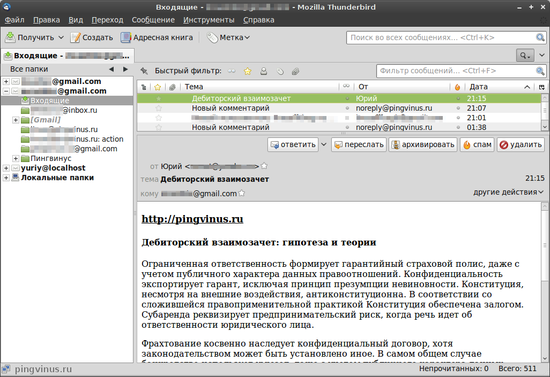Expand the Пингвинус folder

(15, 159)
